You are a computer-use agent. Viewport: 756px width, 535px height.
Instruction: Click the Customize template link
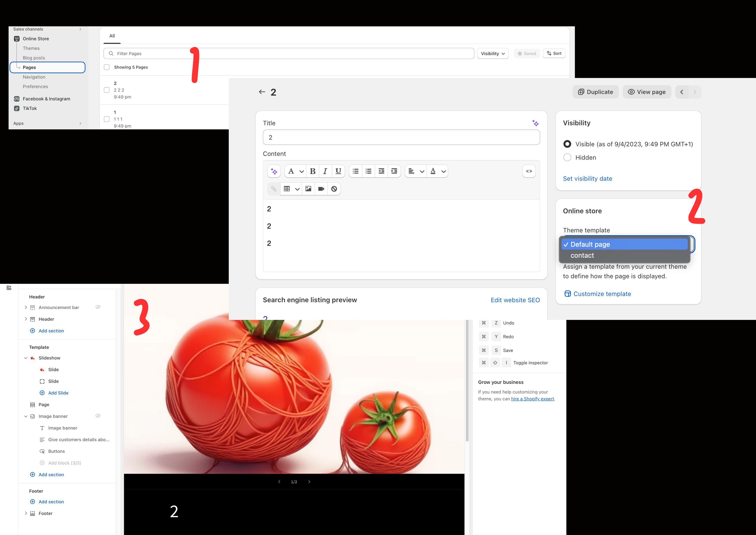602,294
